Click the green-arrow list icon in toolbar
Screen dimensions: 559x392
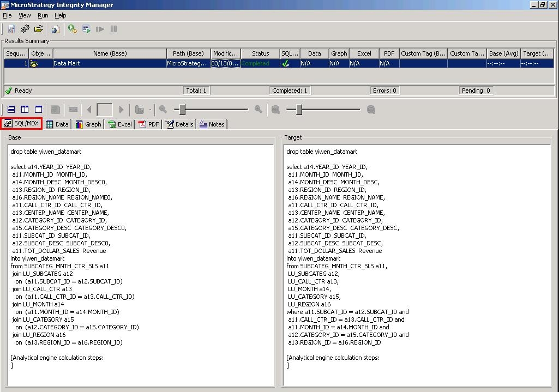pyautogui.click(x=86, y=29)
